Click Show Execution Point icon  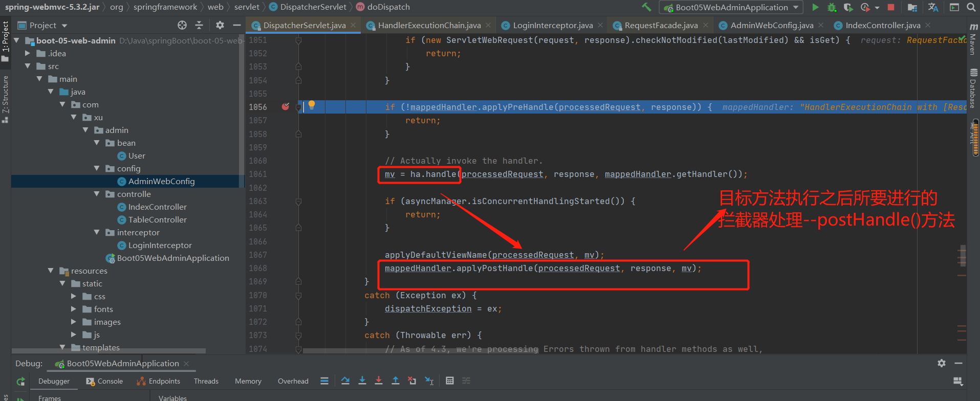coord(324,381)
